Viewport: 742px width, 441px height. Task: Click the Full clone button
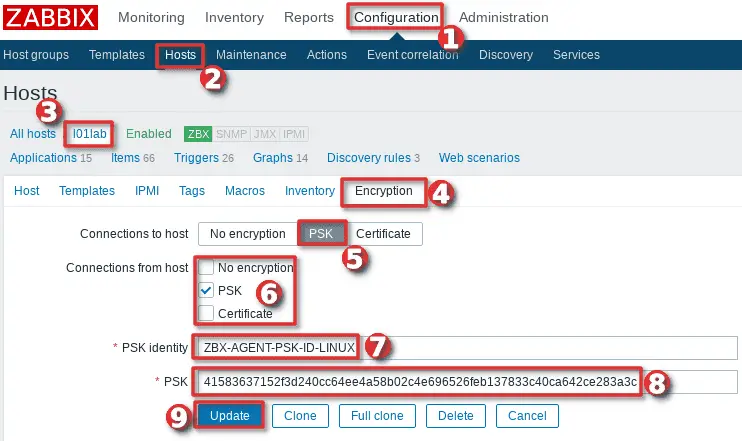(377, 416)
